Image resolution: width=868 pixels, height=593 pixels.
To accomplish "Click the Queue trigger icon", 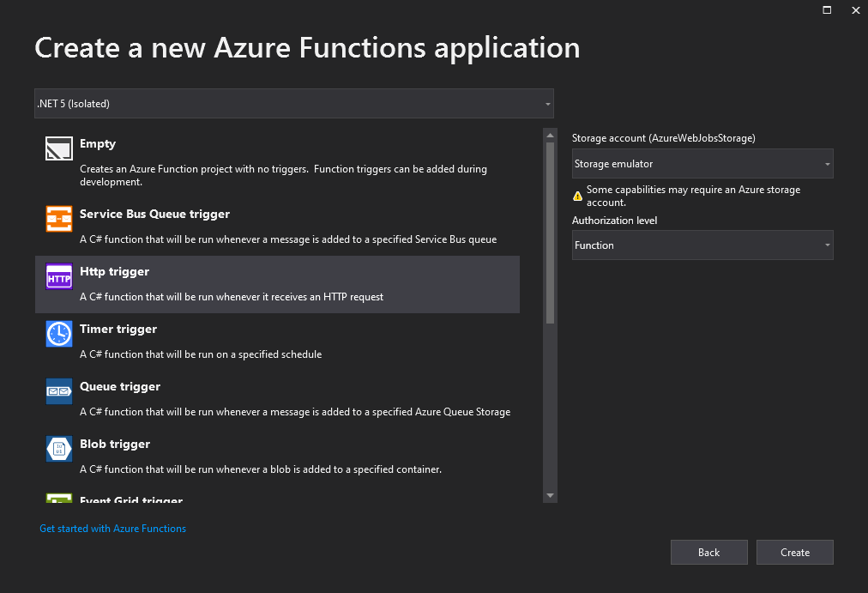I will (58, 391).
